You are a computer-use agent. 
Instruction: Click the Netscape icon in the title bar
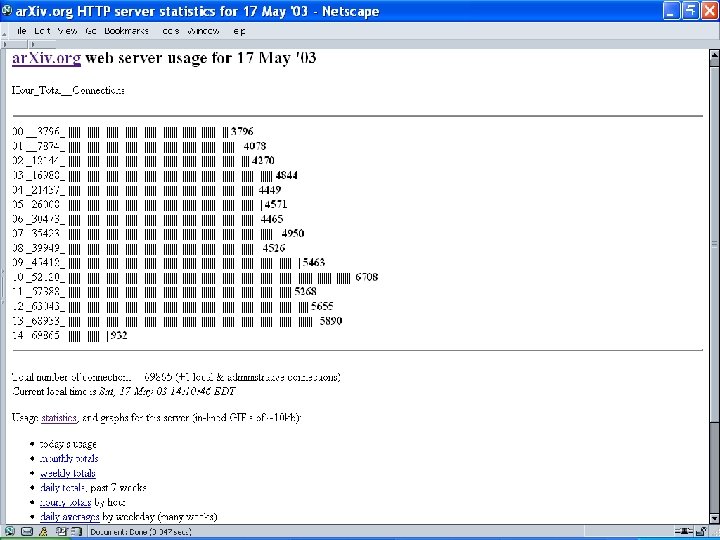click(x=7, y=10)
